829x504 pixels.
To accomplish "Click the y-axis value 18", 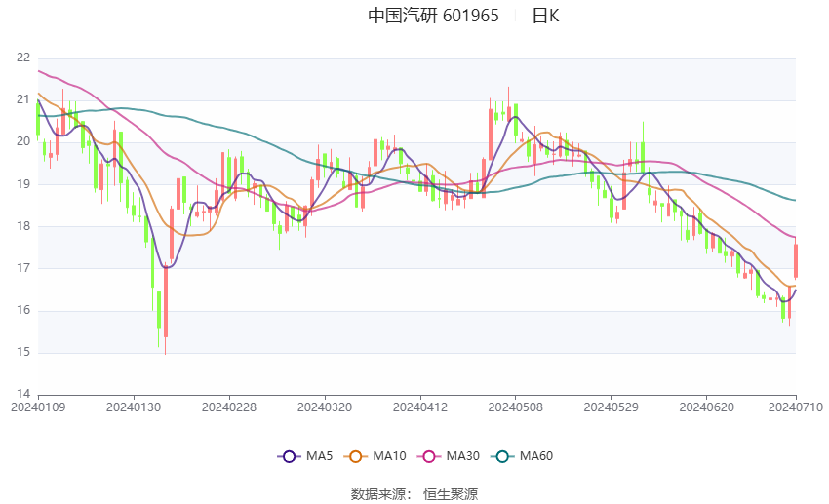I will tap(23, 225).
